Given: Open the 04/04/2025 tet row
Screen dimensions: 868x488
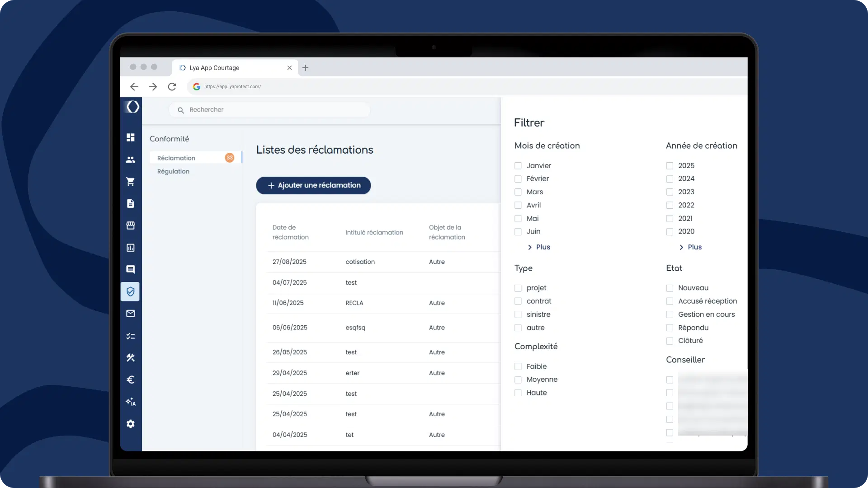Looking at the screenshot, I should click(383, 435).
